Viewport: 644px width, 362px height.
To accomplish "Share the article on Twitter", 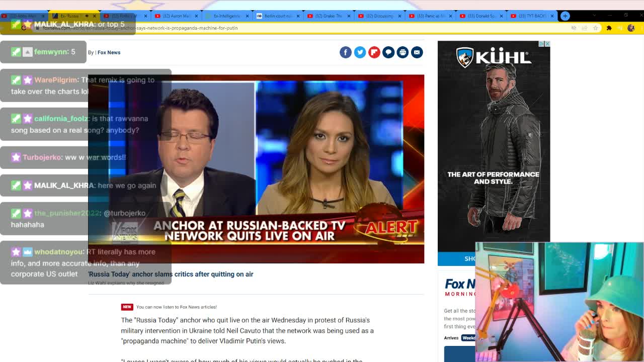I will coord(360,52).
